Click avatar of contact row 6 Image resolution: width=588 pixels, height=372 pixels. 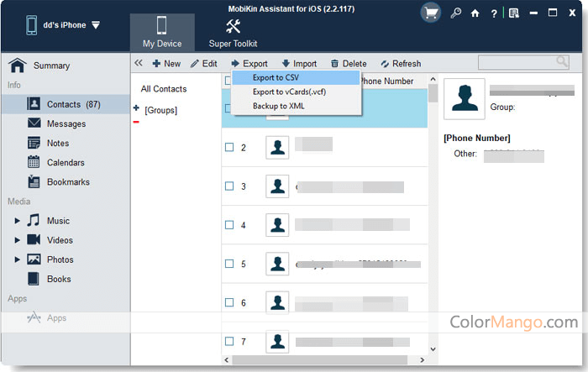(277, 302)
